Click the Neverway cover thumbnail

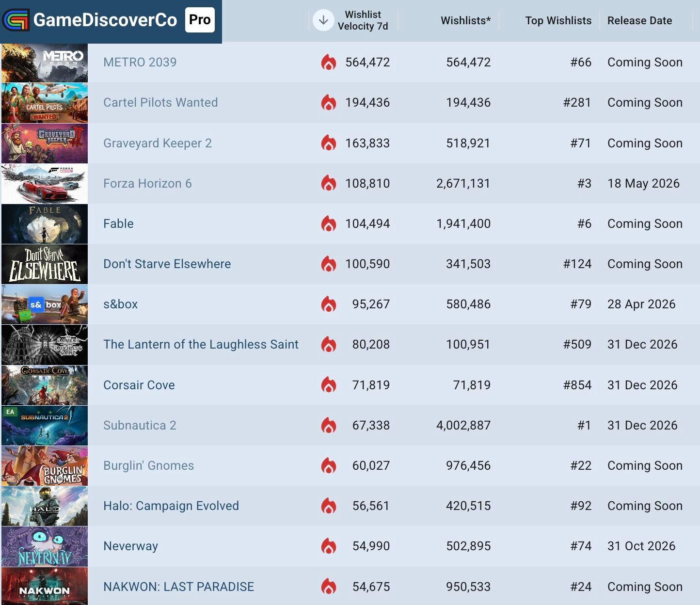[45, 546]
